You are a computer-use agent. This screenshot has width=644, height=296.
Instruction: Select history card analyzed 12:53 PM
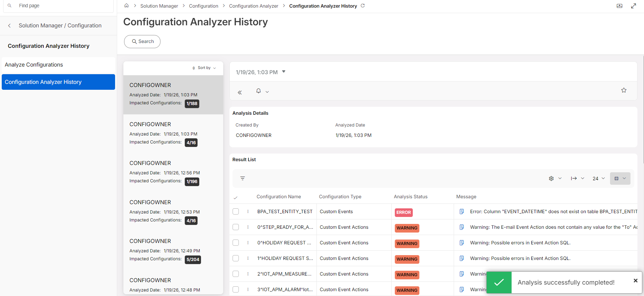tap(173, 212)
